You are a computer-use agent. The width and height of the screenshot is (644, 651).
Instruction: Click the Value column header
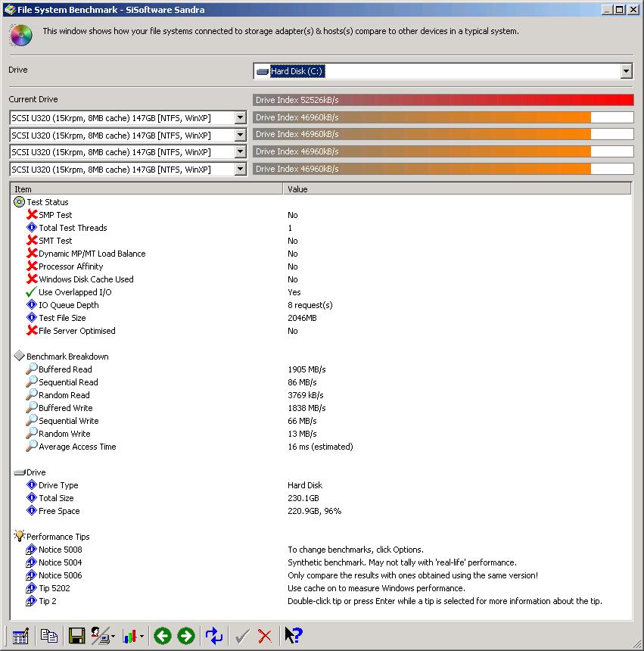click(x=457, y=189)
